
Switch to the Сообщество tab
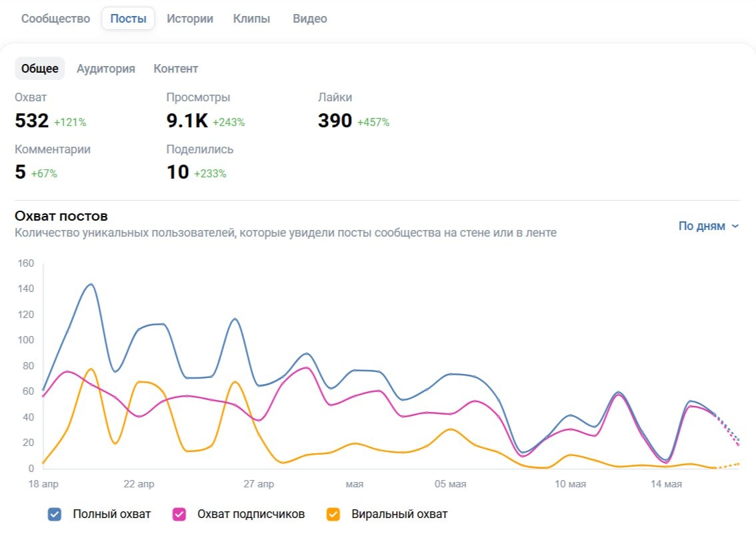coord(55,19)
